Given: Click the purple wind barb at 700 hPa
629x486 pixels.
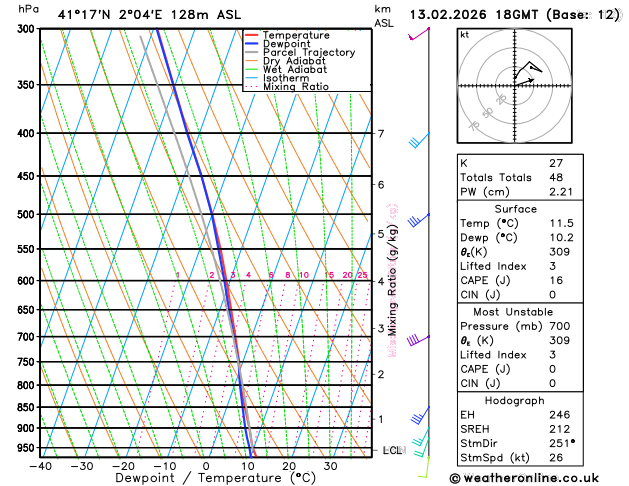Looking at the screenshot, I should 418,340.
